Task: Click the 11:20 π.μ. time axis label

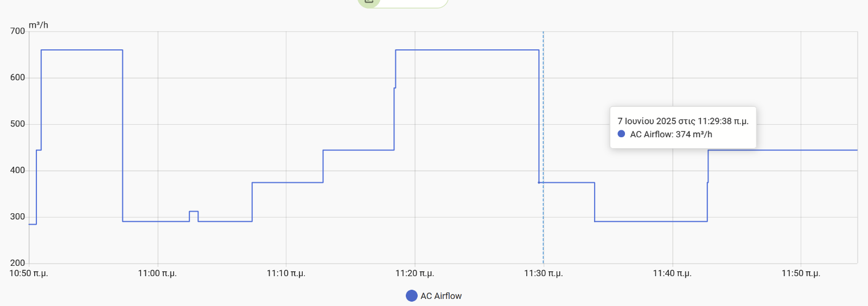Action: [414, 273]
